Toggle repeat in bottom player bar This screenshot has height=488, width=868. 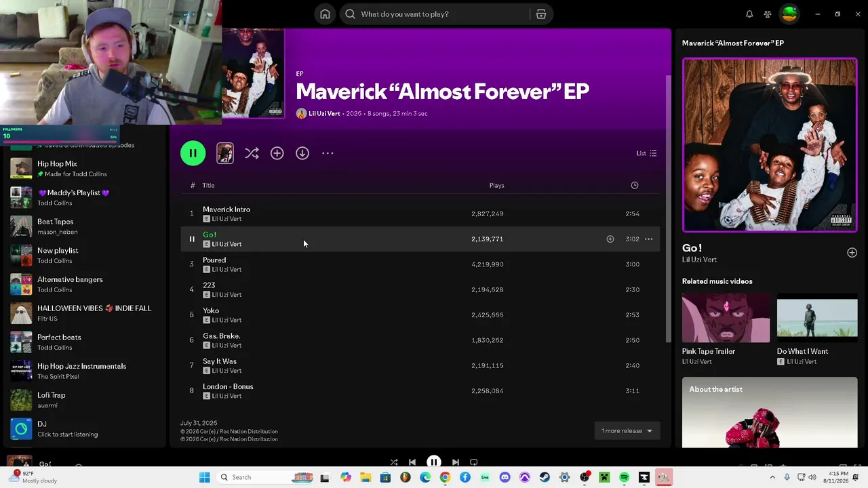point(474,462)
